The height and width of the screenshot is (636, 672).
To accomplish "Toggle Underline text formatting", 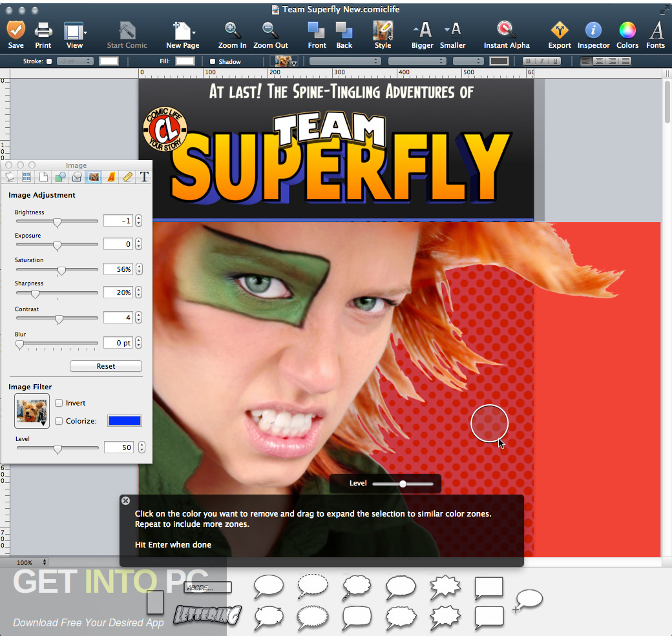I will [555, 61].
